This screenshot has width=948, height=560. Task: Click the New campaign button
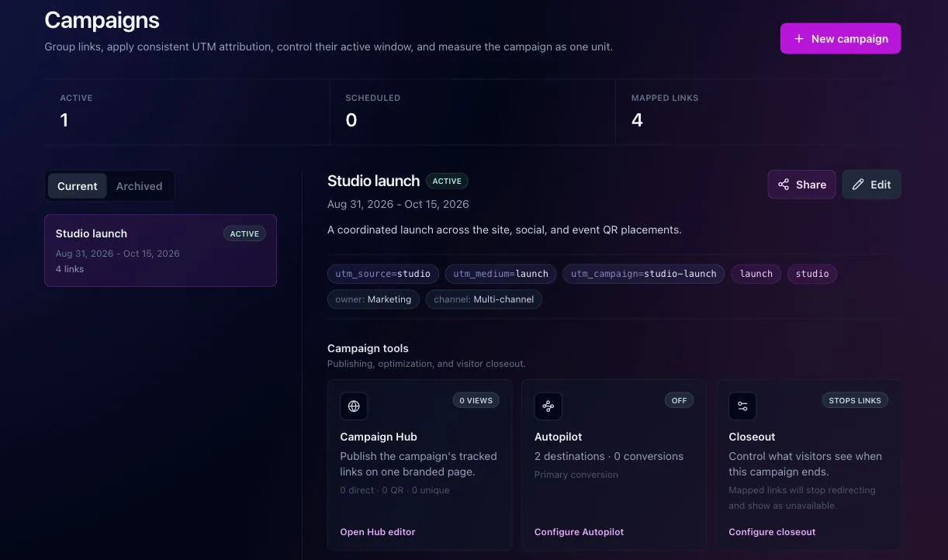840,39
